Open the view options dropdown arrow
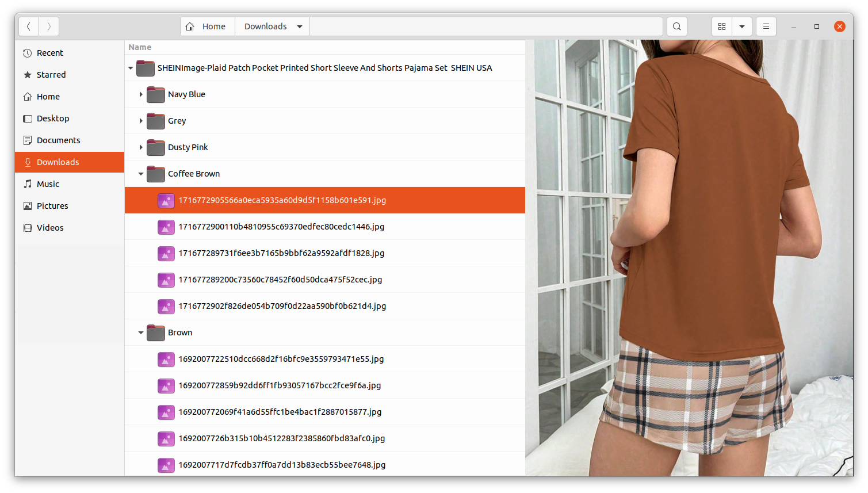 [742, 26]
